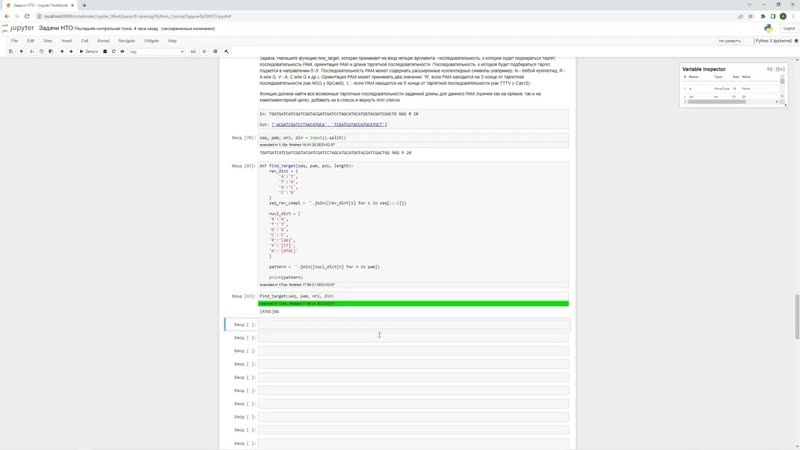The image size is (800, 450).
Task: Click the notebook page vertical scrollbar
Action: pos(797,316)
